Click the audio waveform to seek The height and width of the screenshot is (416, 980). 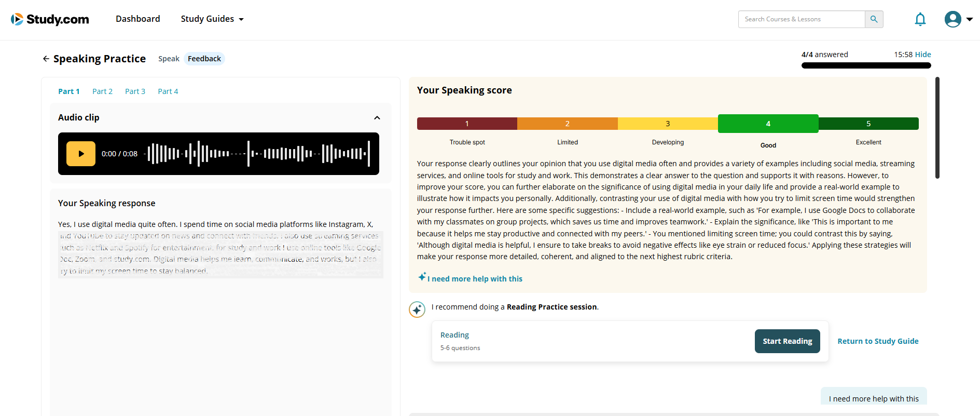(258, 154)
